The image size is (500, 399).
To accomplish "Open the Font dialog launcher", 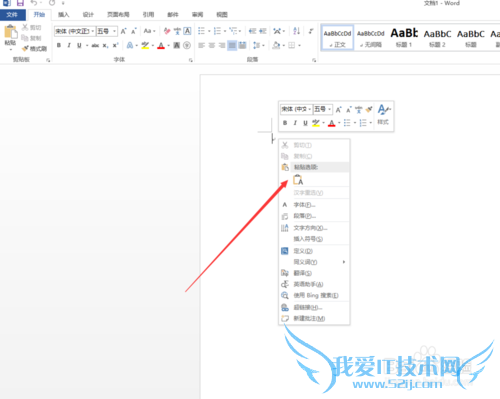I will [191, 60].
